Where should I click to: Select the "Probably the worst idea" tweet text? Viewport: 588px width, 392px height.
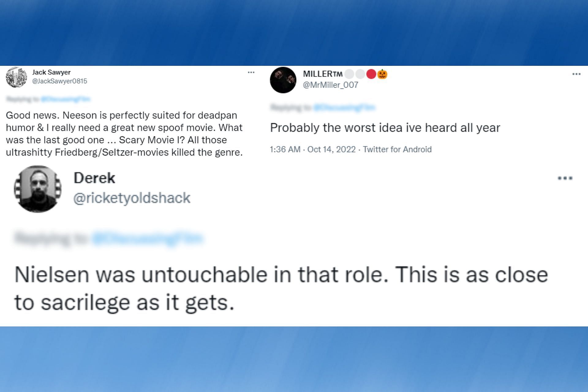385,128
